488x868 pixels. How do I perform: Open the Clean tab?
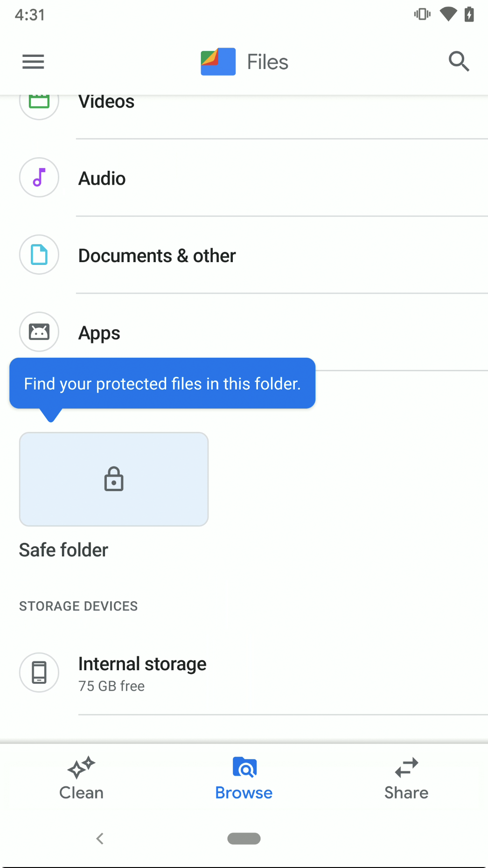point(81,778)
